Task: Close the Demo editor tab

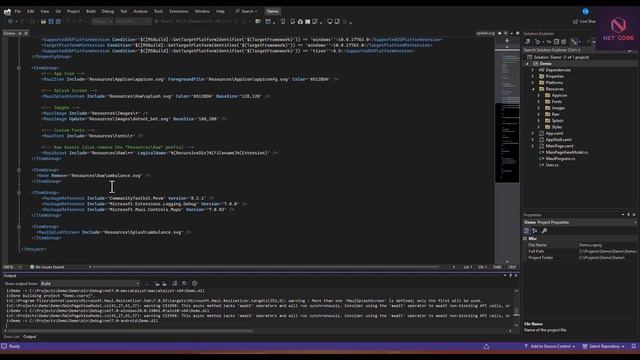Action: tap(26, 33)
